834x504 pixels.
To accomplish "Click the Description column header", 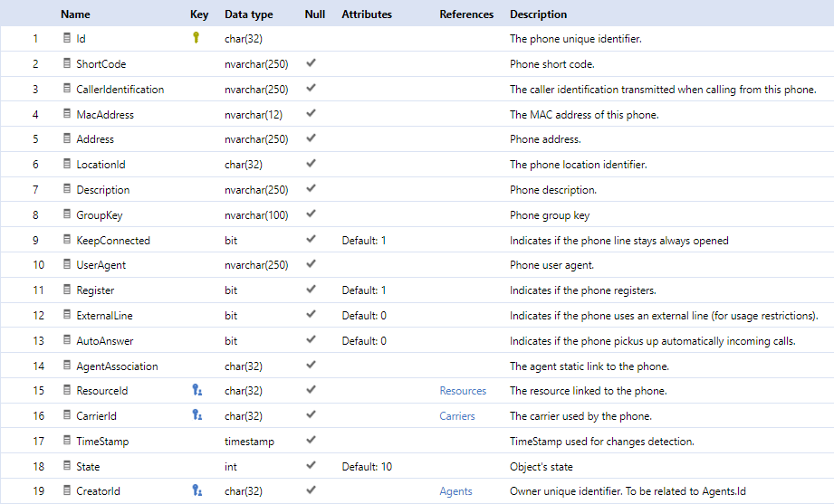I will coord(538,14).
